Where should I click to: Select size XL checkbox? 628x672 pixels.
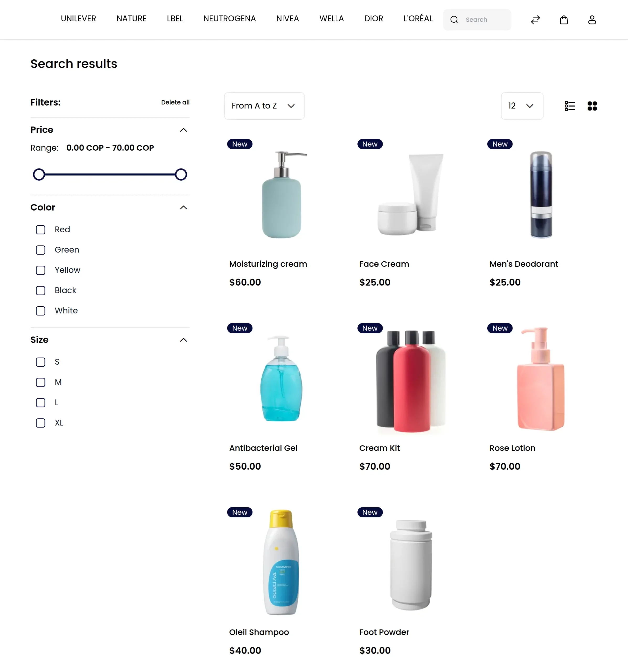(41, 423)
